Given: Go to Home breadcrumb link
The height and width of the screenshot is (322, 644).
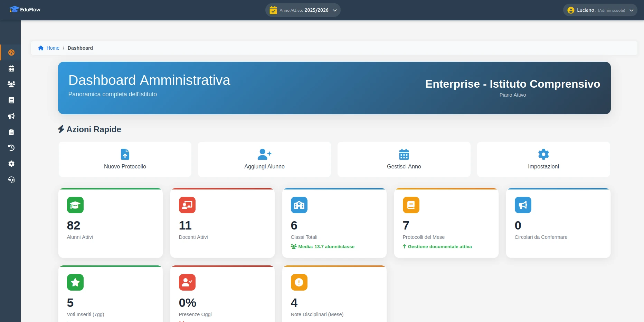Looking at the screenshot, I should (x=53, y=48).
